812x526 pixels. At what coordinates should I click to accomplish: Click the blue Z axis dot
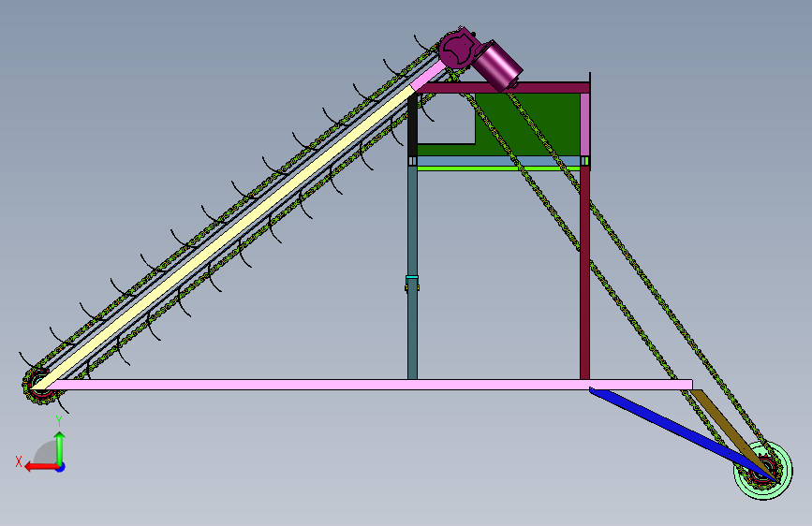(61, 467)
